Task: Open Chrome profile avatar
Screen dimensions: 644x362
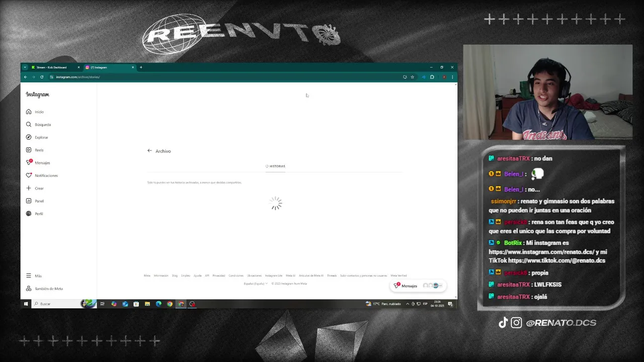Action: (444, 77)
